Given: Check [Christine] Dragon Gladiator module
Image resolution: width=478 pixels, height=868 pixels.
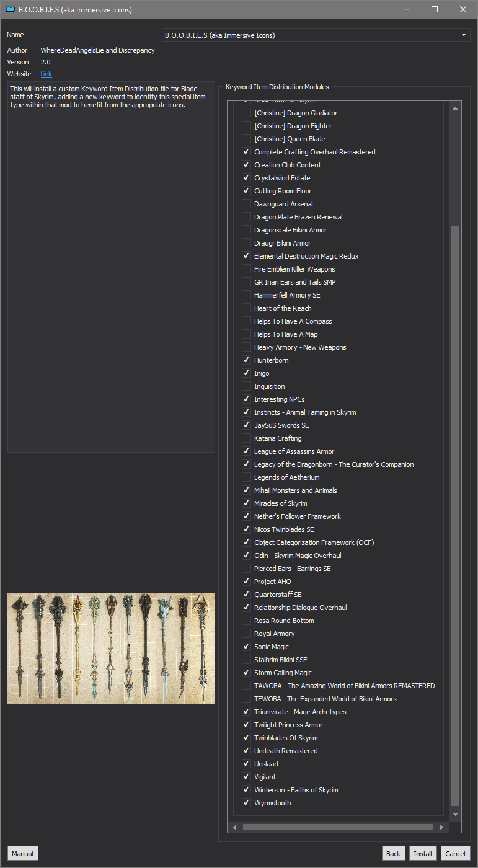Looking at the screenshot, I should (x=246, y=113).
